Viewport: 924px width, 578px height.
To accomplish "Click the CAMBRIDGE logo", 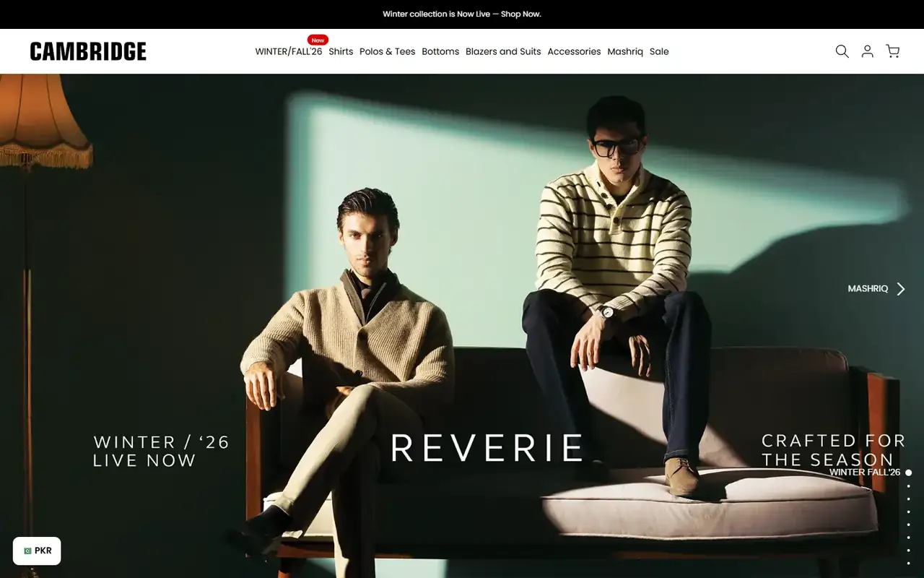I will click(x=88, y=51).
